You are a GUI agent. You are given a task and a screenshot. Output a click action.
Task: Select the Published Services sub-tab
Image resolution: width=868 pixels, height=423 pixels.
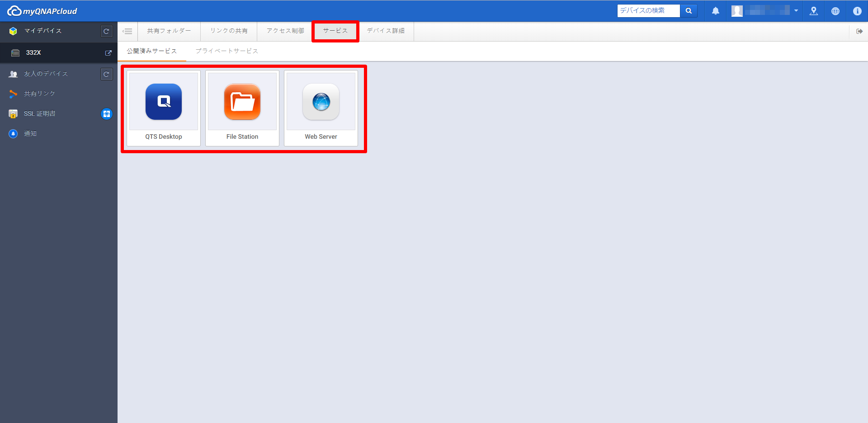[152, 51]
